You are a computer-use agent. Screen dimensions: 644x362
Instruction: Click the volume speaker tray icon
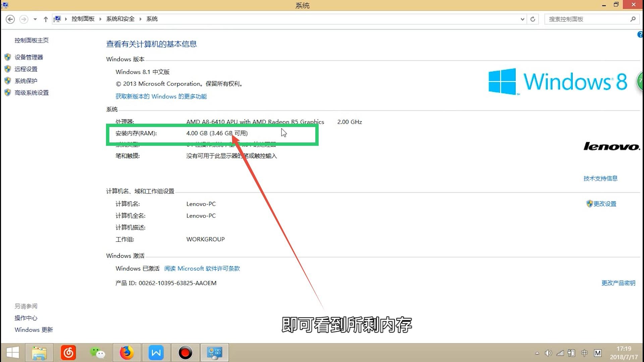click(548, 353)
